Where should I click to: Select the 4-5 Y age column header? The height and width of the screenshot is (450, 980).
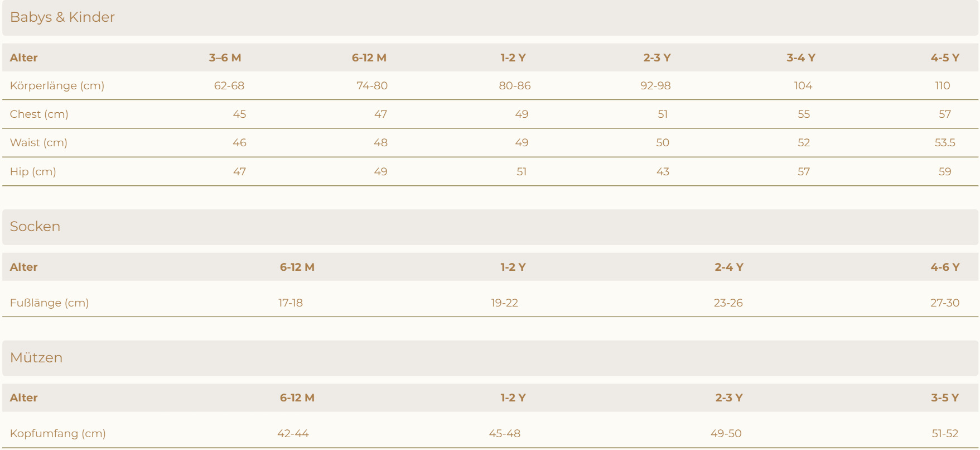(944, 58)
